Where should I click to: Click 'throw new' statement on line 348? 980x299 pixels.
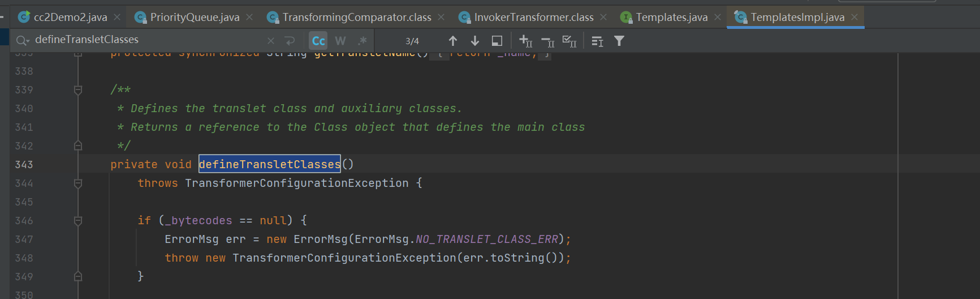(x=195, y=258)
